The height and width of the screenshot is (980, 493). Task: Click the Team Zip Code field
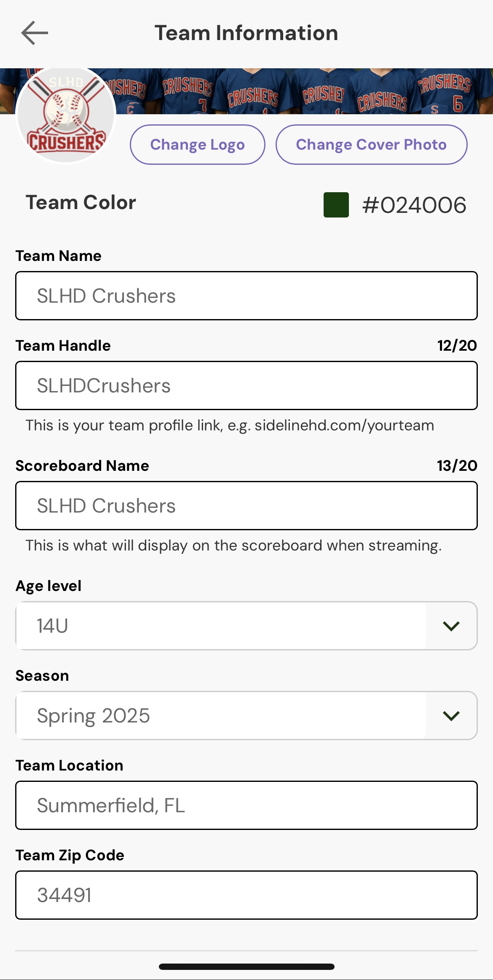(x=246, y=895)
